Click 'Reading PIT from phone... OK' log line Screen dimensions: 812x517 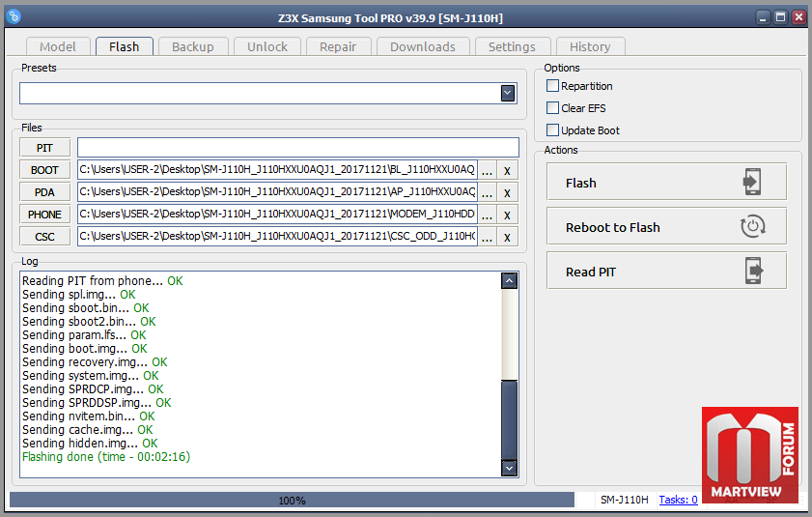coord(102,281)
